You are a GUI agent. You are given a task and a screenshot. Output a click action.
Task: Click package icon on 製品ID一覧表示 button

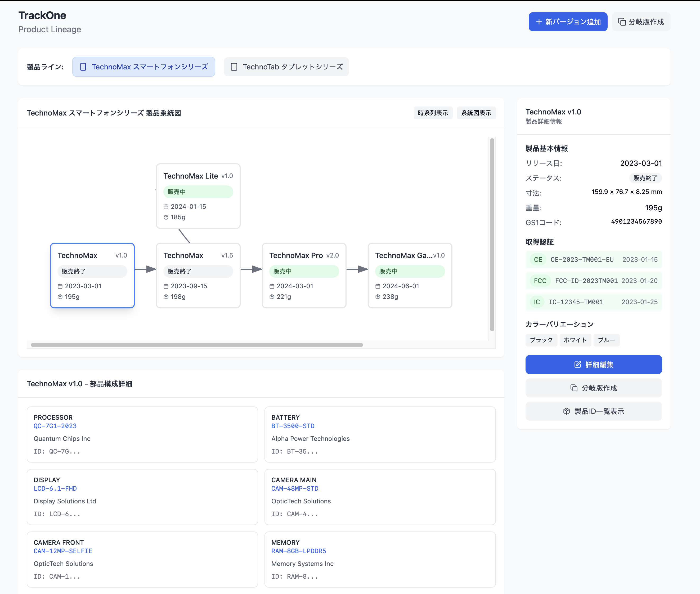coord(566,411)
